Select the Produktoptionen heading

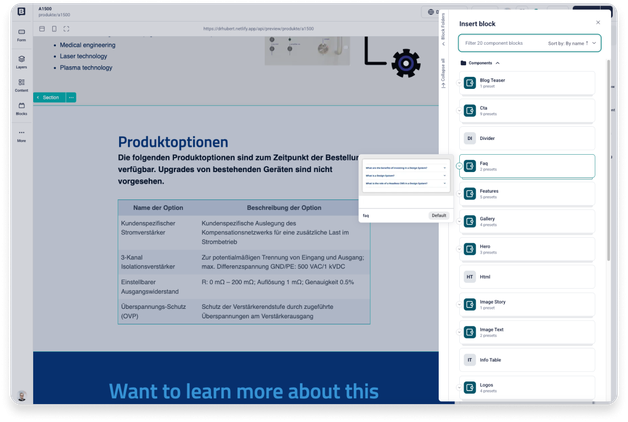173,142
